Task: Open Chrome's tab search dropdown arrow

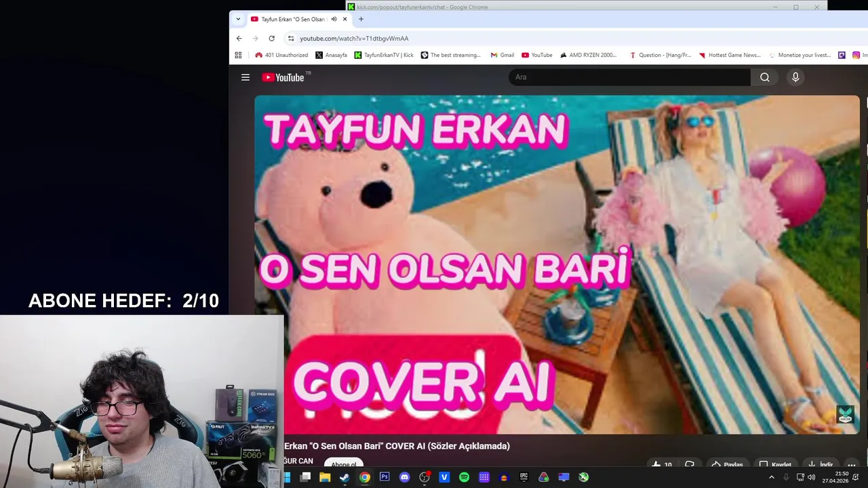Action: (x=238, y=19)
